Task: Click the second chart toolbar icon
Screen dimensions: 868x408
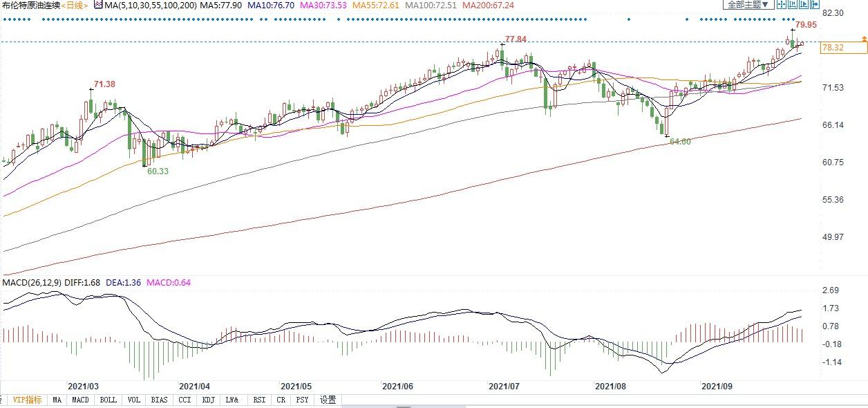Action: point(794,5)
